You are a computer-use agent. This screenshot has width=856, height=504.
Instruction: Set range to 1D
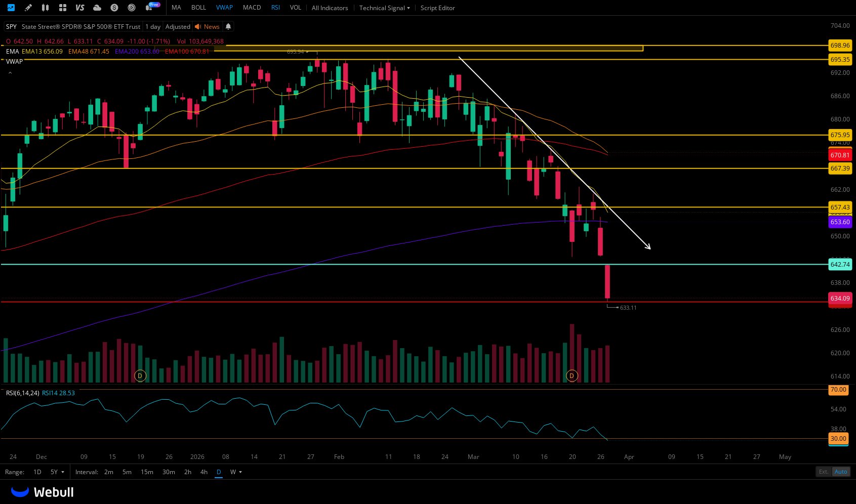point(37,472)
